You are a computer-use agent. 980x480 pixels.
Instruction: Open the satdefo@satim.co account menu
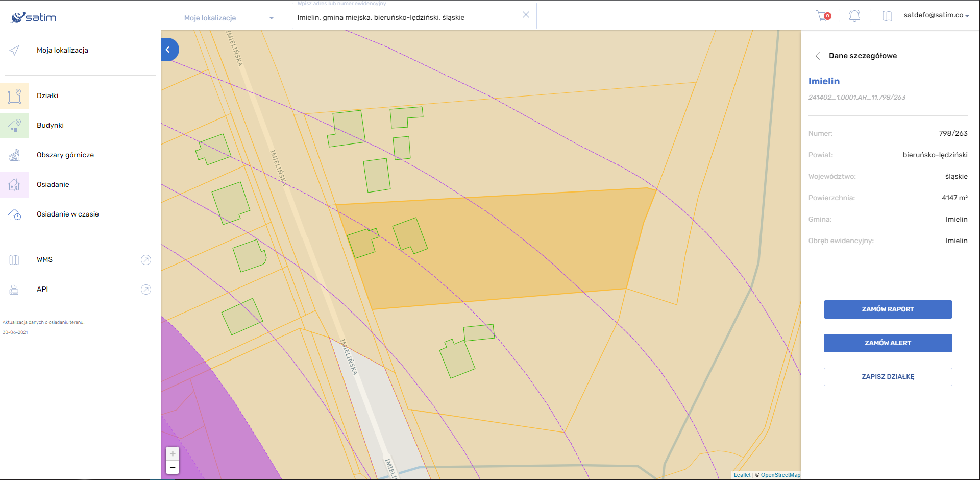point(936,15)
